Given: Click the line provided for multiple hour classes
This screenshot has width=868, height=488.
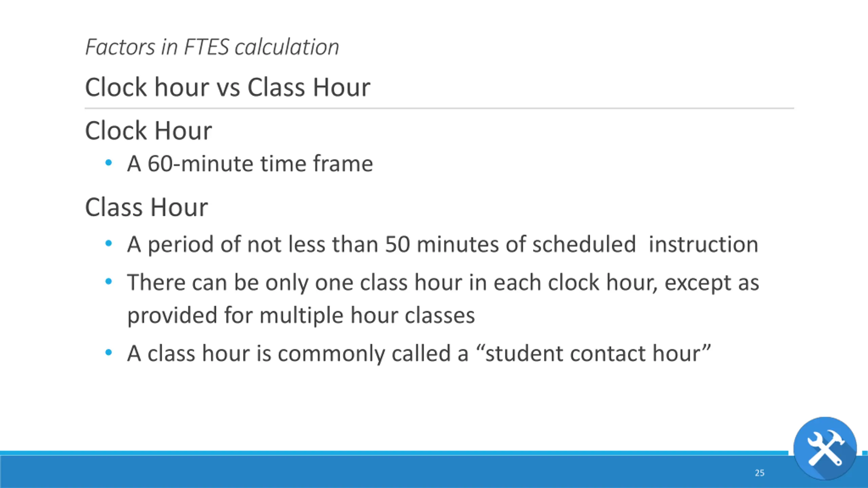Looking at the screenshot, I should (301, 316).
